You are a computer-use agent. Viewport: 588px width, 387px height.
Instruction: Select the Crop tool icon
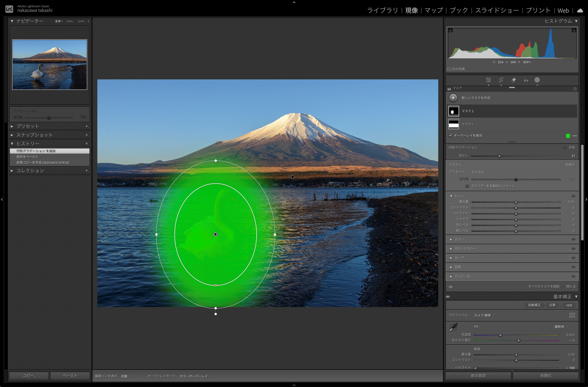pyautogui.click(x=501, y=80)
